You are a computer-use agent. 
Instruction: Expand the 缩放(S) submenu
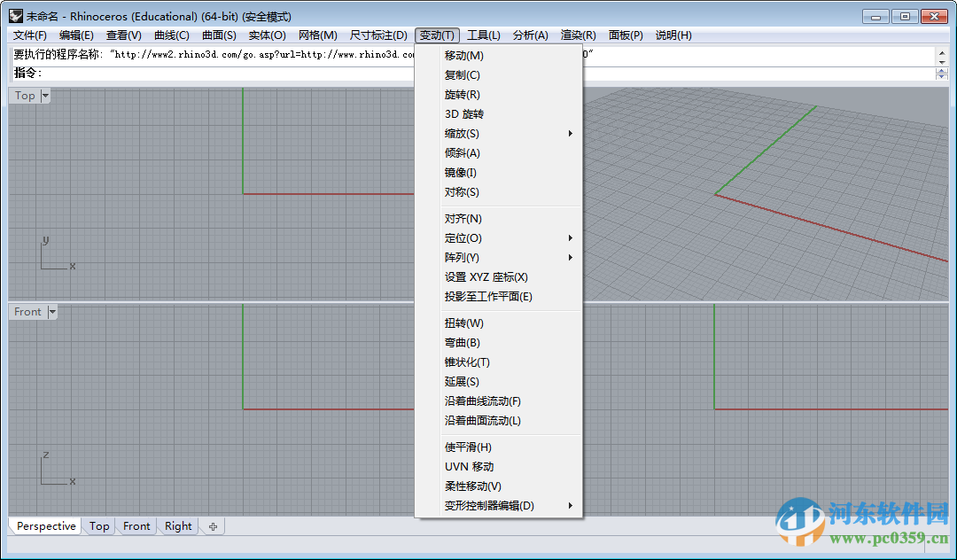(499, 134)
